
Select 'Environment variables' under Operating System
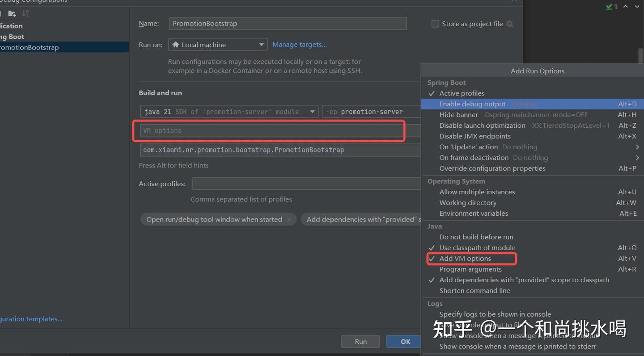coord(474,214)
